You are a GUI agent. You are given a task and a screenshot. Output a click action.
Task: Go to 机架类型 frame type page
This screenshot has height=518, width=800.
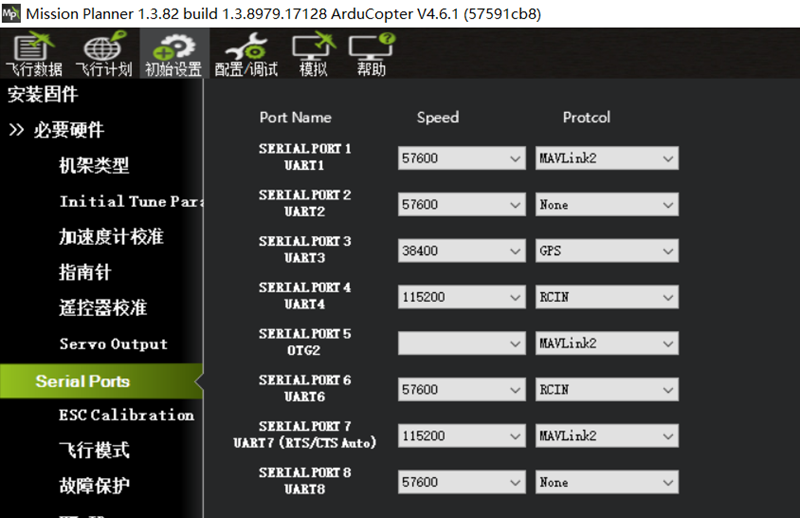[94, 166]
